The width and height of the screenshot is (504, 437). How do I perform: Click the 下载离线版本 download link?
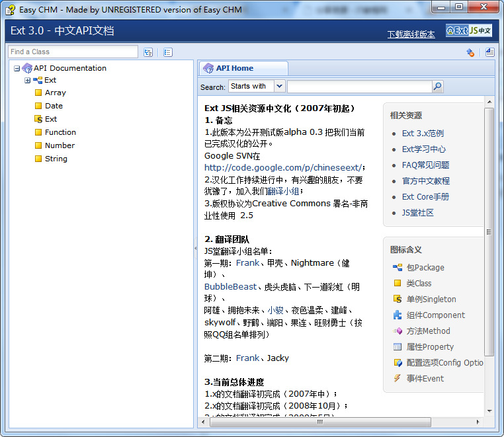click(411, 34)
